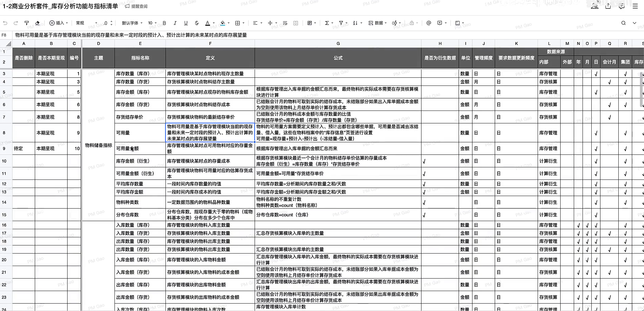Click the 分布仓库数 indicator cell
The height and width of the screenshot is (311, 644).
tap(140, 215)
